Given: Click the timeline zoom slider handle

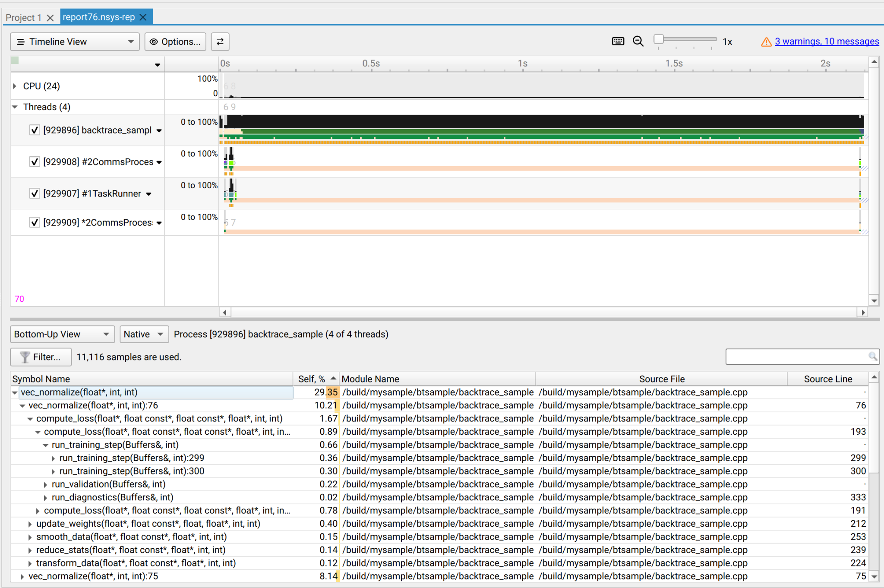Looking at the screenshot, I should 659,39.
